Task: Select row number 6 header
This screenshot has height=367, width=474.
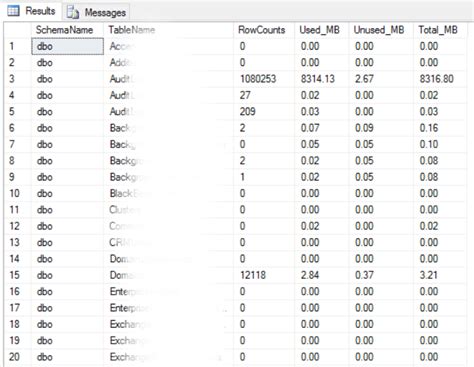Action: 17,128
